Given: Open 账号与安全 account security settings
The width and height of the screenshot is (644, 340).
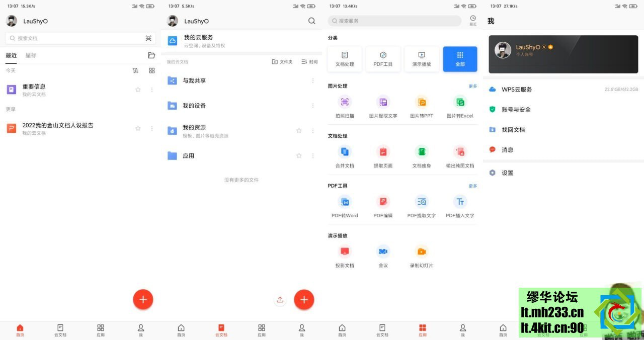Looking at the screenshot, I should point(516,110).
